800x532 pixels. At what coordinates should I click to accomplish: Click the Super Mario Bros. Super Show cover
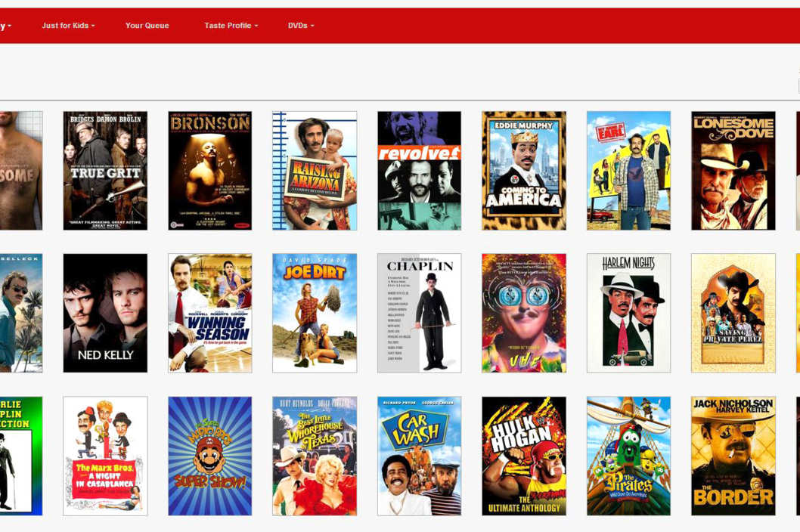point(209,456)
